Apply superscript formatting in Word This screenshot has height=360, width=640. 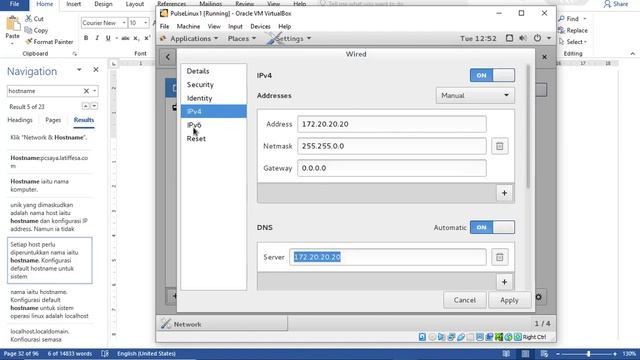pos(147,38)
